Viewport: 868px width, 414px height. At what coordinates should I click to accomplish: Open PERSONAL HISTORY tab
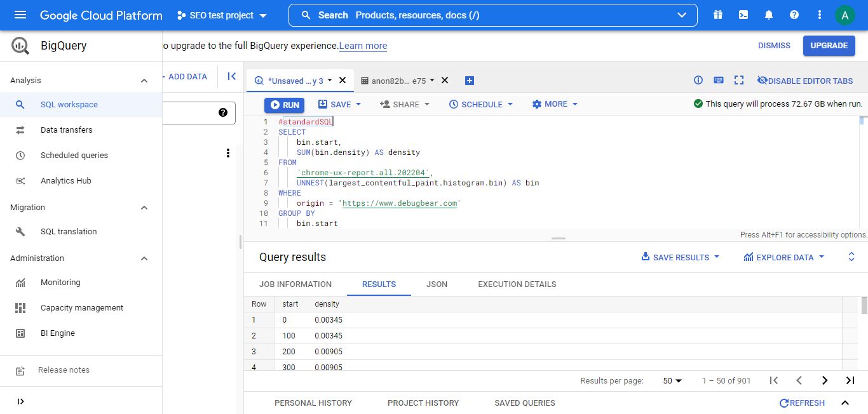click(x=313, y=403)
